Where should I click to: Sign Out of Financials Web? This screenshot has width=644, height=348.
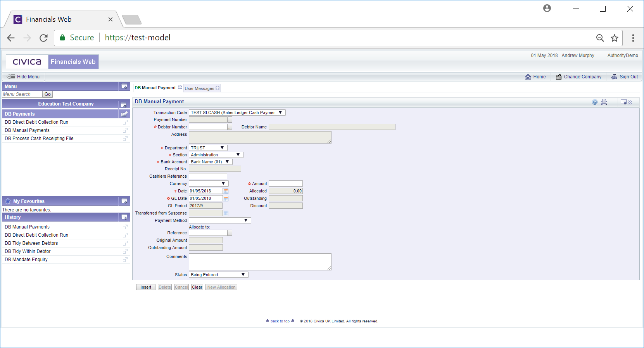625,77
